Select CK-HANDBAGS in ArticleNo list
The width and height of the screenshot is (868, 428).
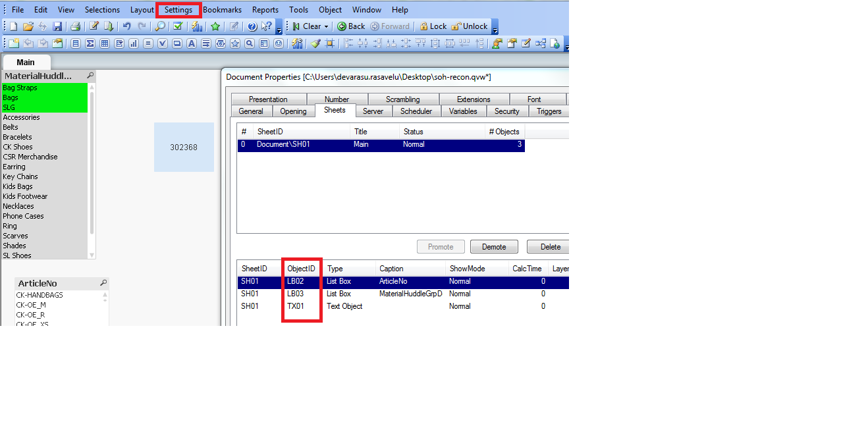[57, 295]
